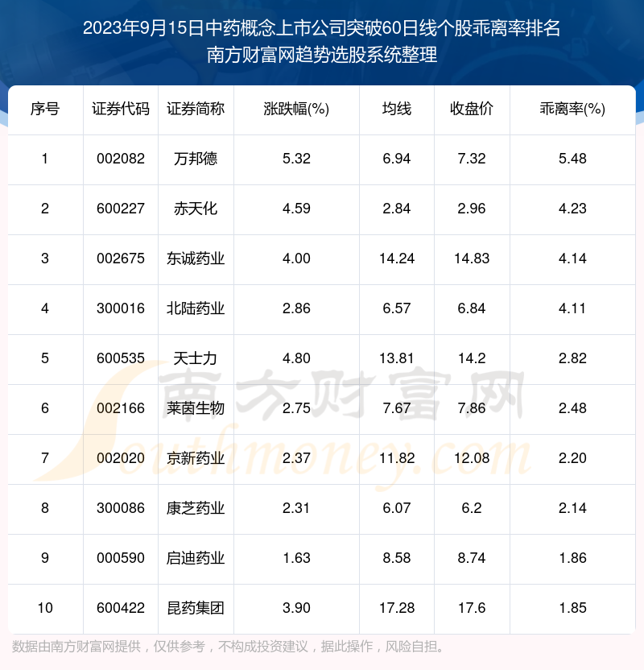The width and height of the screenshot is (644, 670).
Task: Select stock code 002082
Action: tap(121, 159)
